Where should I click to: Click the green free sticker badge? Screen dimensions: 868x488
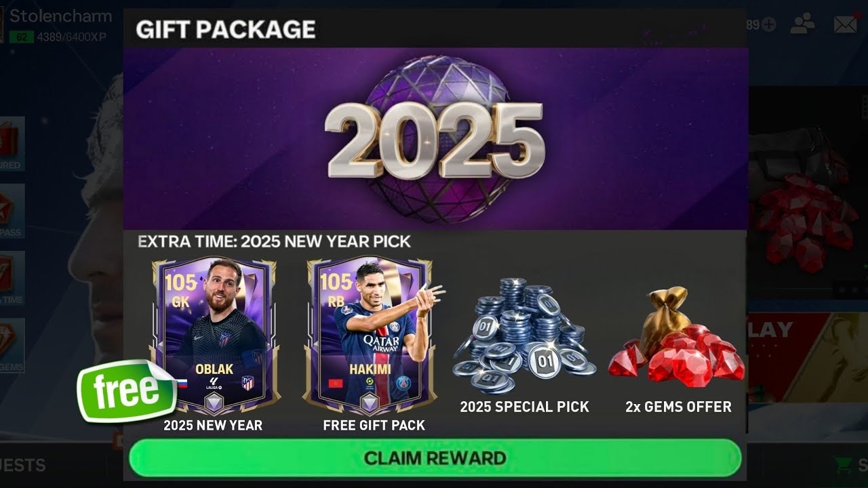(x=127, y=390)
